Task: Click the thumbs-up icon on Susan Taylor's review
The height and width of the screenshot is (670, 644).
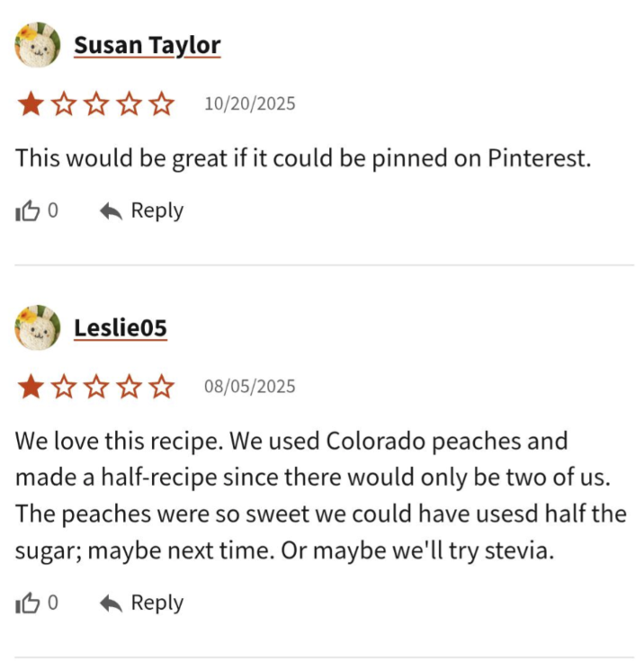Action: [x=28, y=211]
